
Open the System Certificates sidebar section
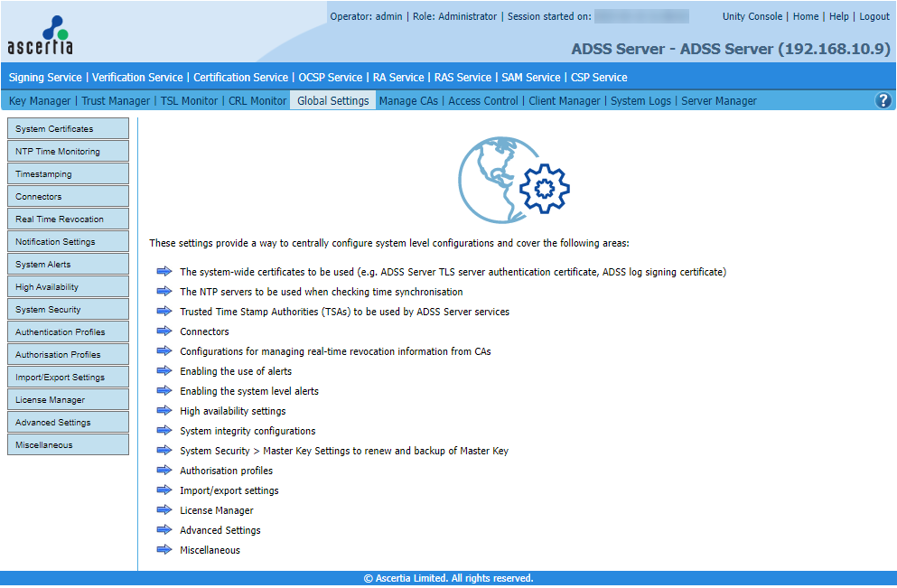point(68,129)
